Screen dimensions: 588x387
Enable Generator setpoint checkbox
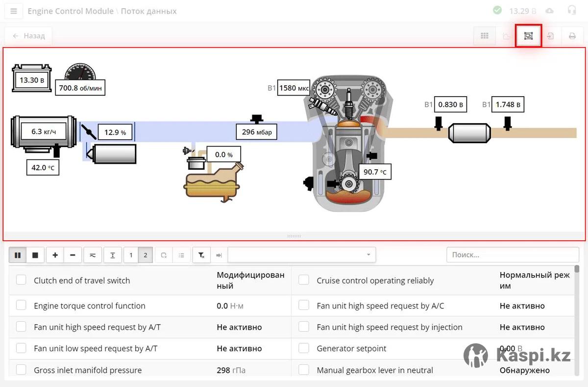point(304,348)
